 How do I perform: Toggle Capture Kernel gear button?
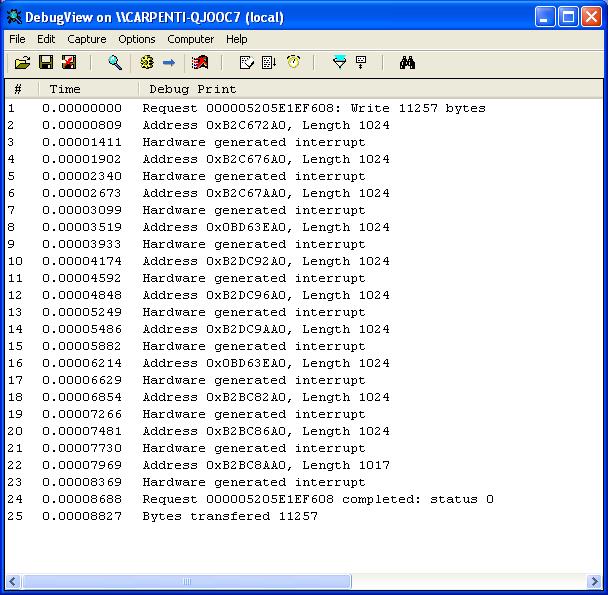tap(147, 63)
